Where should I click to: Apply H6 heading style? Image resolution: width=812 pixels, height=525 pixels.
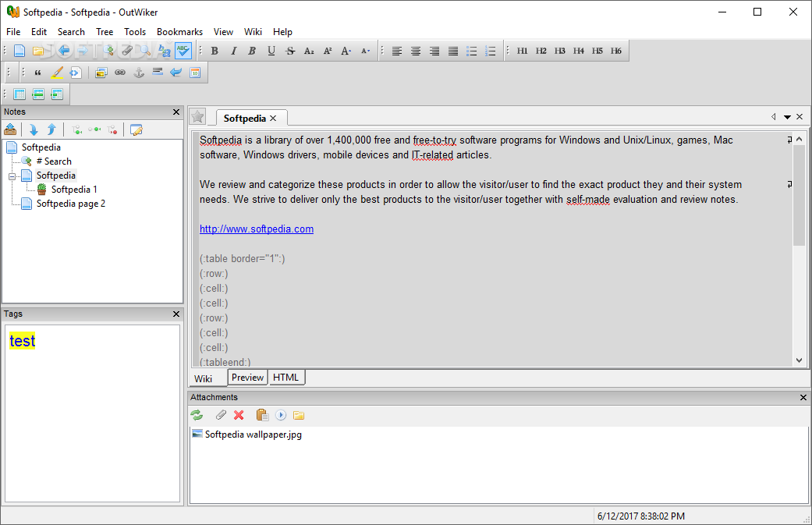click(x=615, y=51)
